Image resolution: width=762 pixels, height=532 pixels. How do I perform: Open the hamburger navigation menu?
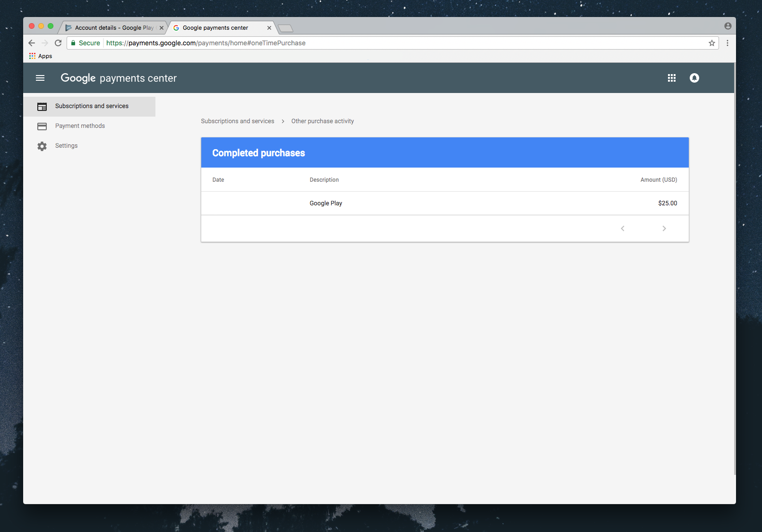40,78
